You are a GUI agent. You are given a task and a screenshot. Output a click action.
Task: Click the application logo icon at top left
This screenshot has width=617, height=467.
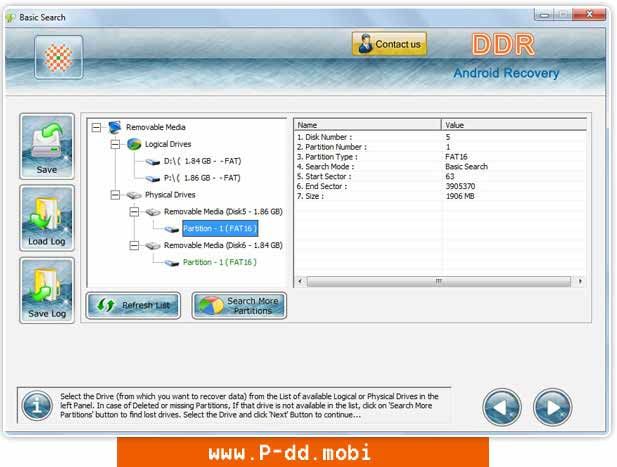[x=59, y=57]
